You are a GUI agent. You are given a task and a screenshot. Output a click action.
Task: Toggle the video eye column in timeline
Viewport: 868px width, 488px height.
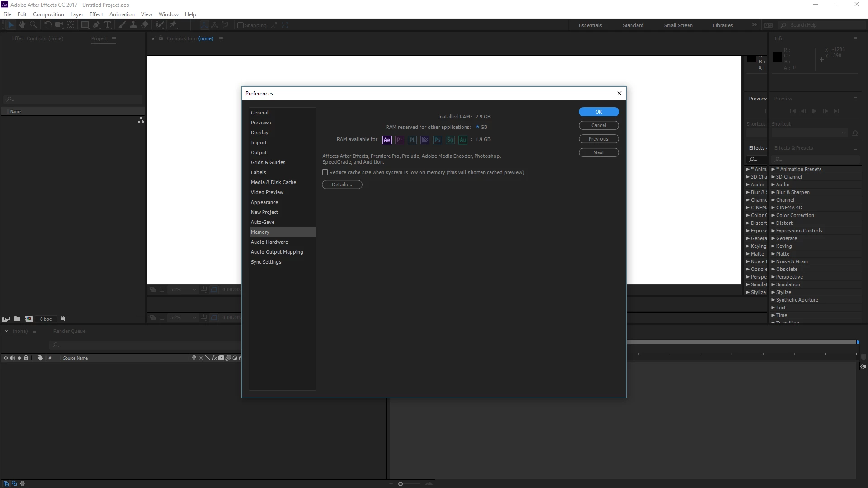(x=6, y=358)
